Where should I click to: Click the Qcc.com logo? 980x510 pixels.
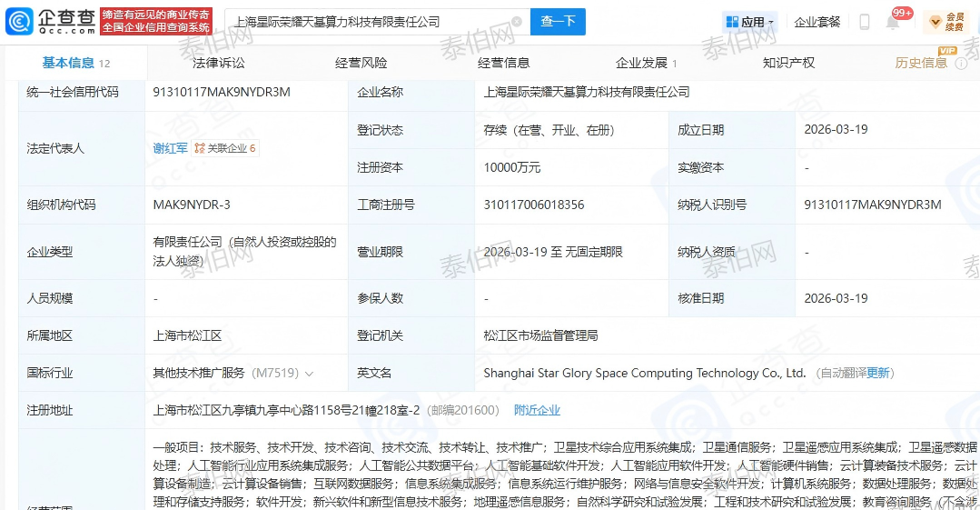point(48,21)
